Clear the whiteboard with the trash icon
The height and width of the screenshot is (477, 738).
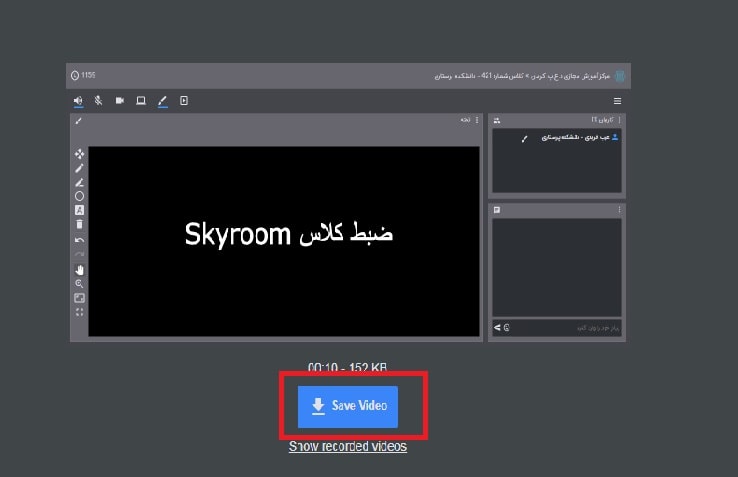pos(80,224)
